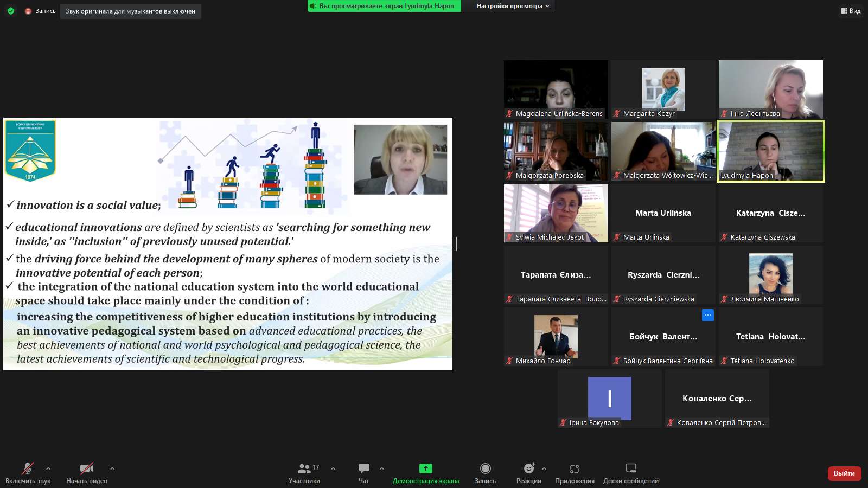Expand video options arrow beside camera

tap(112, 468)
